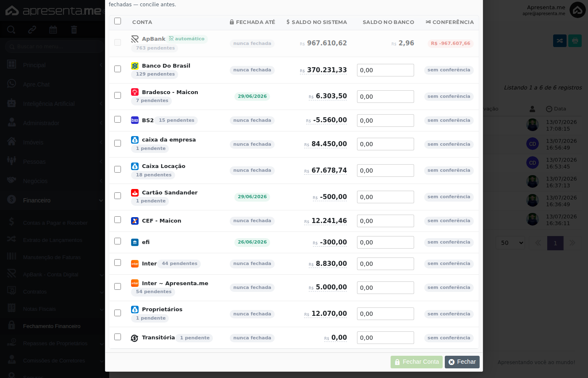Viewport: 588px width, 378px height.
Task: Expand the Financeiro sidebar menu chevron
Action: pyautogui.click(x=101, y=201)
